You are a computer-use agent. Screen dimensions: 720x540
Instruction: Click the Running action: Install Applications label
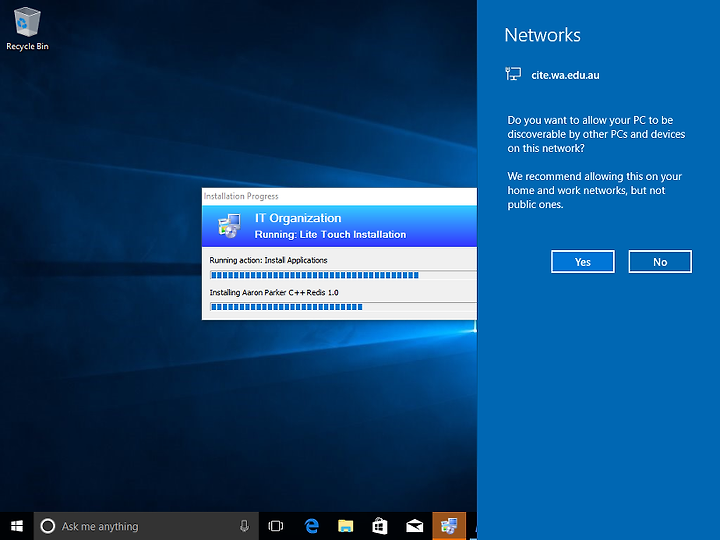[268, 260]
